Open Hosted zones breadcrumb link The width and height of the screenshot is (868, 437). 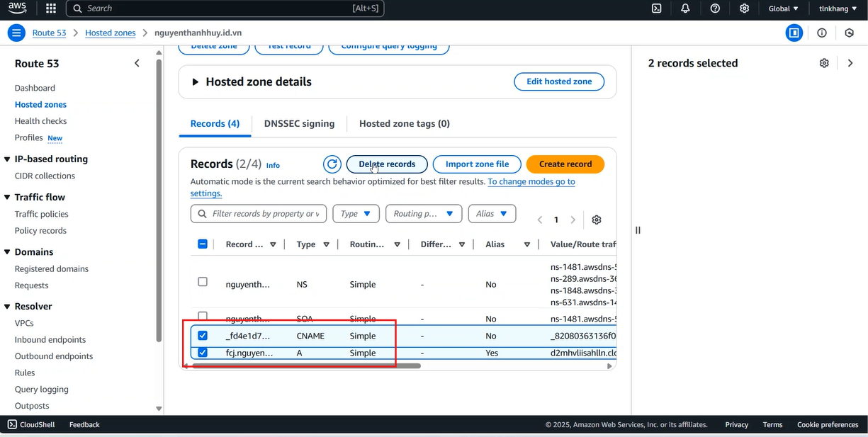click(111, 33)
